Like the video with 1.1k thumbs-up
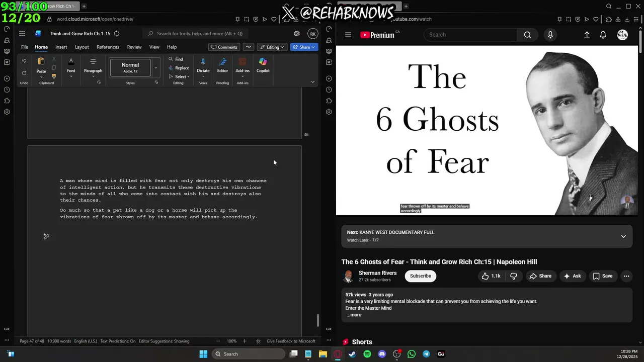Image resolution: width=644 pixels, height=362 pixels. 491,276
